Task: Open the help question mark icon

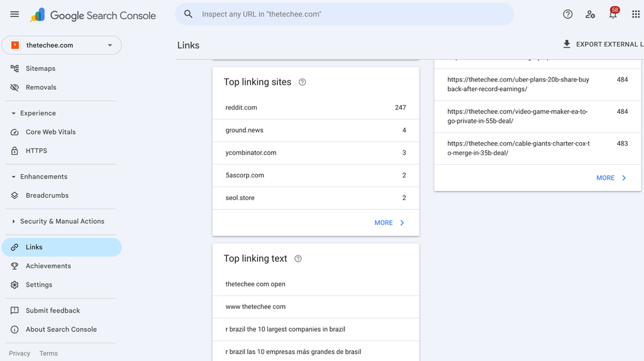Action: coord(568,14)
